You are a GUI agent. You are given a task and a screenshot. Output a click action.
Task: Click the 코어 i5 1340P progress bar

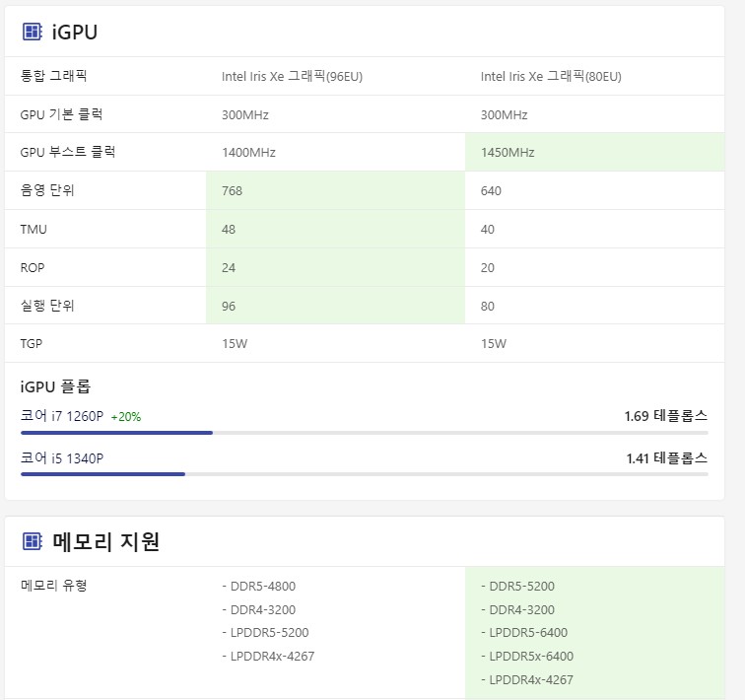pyautogui.click(x=365, y=474)
